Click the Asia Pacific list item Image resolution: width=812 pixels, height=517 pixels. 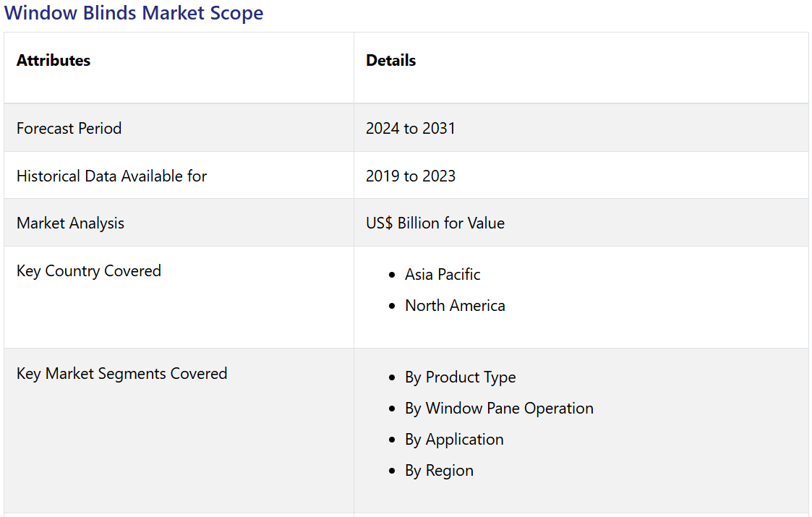pos(443,275)
